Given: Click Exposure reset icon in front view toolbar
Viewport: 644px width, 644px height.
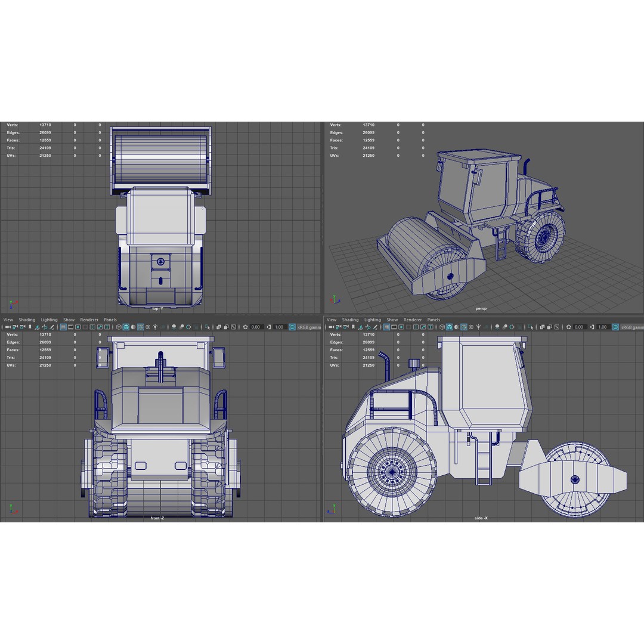Looking at the screenshot, I should click(245, 327).
